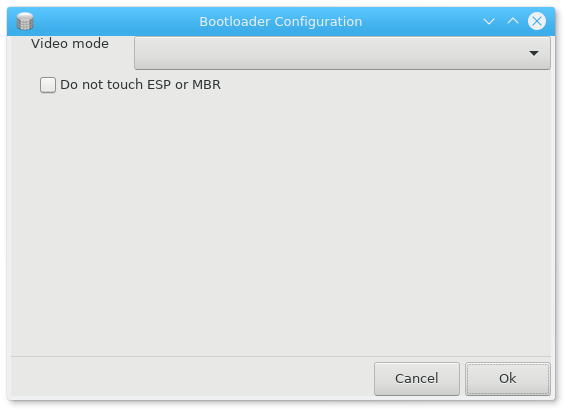Click the 'Do not touch ESP or MBR' label

pyautogui.click(x=140, y=85)
